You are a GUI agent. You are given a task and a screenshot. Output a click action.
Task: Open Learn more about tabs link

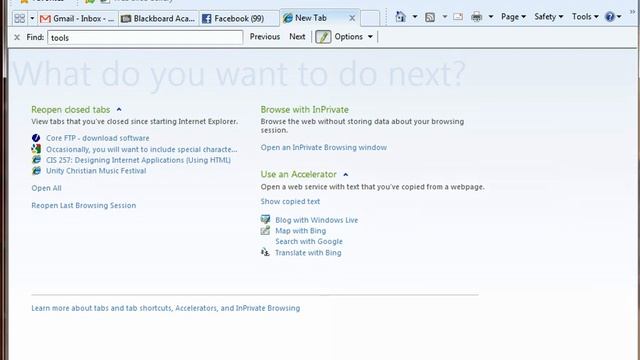(166, 308)
